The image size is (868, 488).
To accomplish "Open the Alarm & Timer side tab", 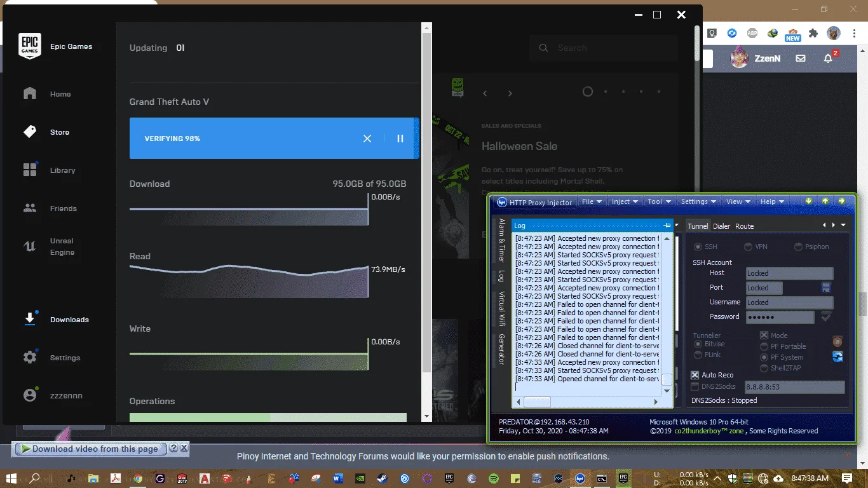I will 501,240.
